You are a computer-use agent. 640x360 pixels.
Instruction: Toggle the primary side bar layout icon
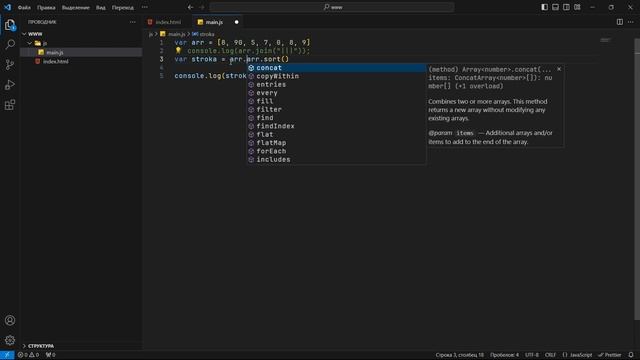point(544,7)
